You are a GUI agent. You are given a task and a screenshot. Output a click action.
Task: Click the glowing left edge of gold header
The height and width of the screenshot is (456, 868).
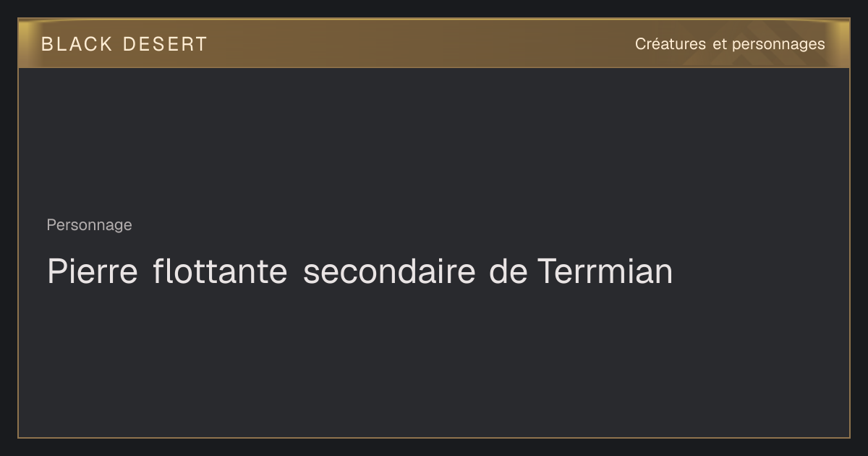(x=29, y=43)
